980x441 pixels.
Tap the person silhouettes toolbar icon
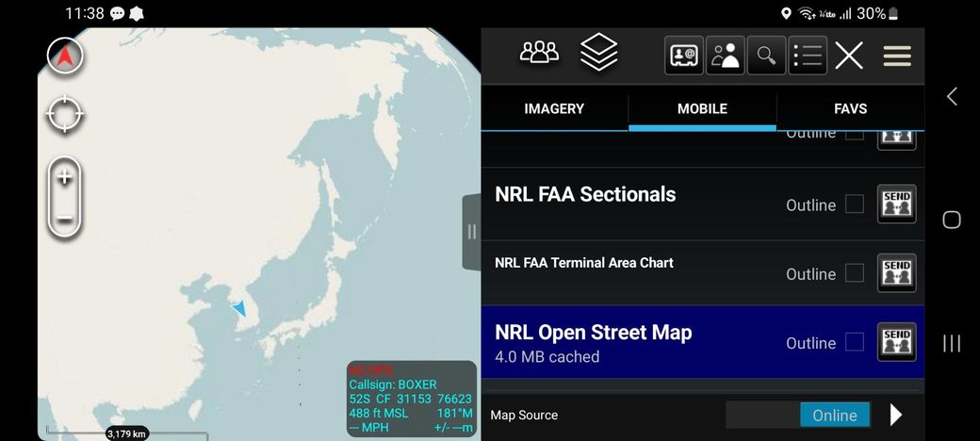(x=726, y=56)
